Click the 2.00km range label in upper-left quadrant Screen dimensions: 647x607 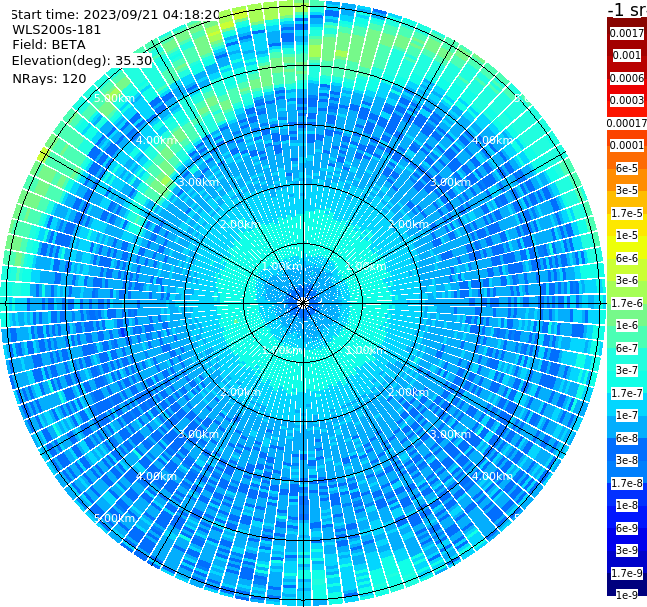[x=241, y=224]
